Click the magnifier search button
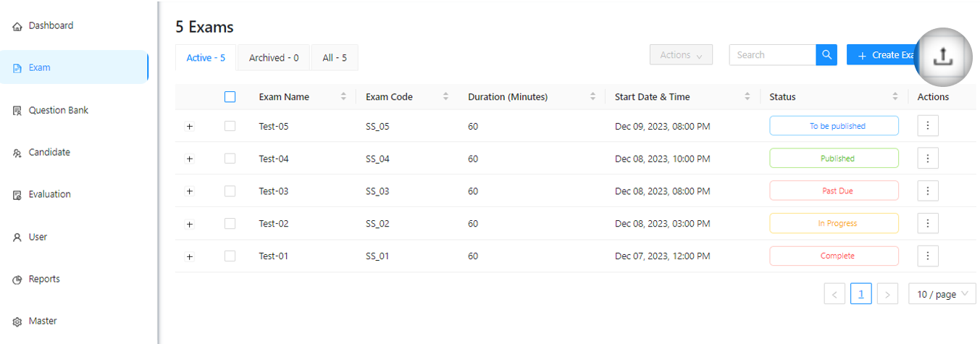This screenshot has width=980, height=344. [x=826, y=55]
